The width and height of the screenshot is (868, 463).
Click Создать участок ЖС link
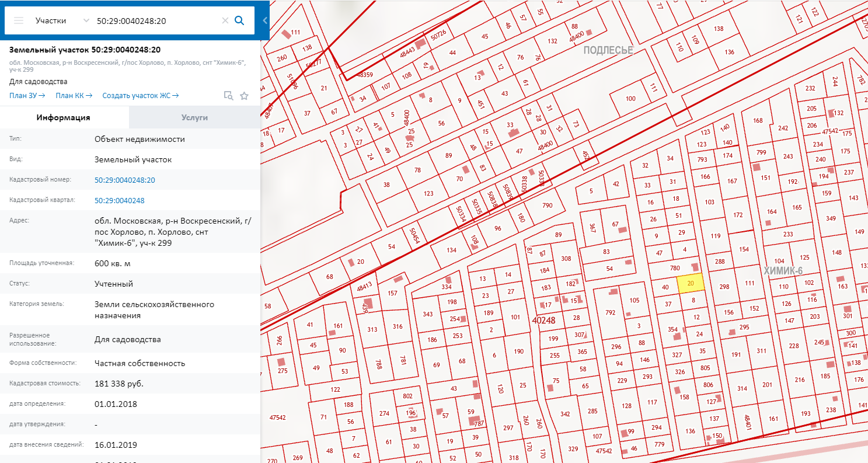pos(140,96)
